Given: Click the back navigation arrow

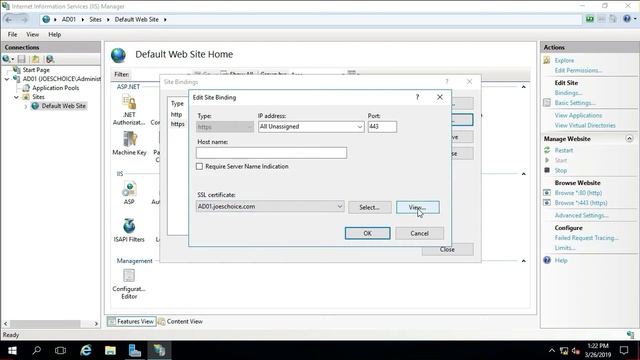Looking at the screenshot, I should pyautogui.click(x=9, y=19).
